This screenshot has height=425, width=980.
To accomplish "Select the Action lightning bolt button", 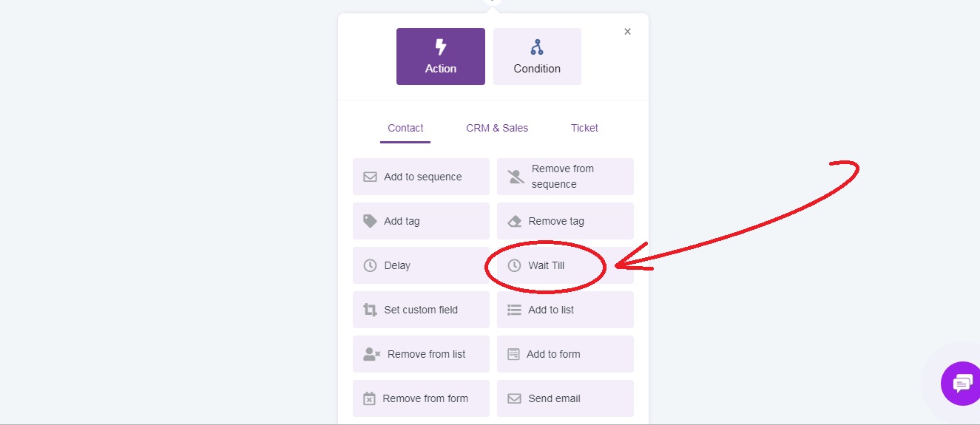I will (440, 56).
